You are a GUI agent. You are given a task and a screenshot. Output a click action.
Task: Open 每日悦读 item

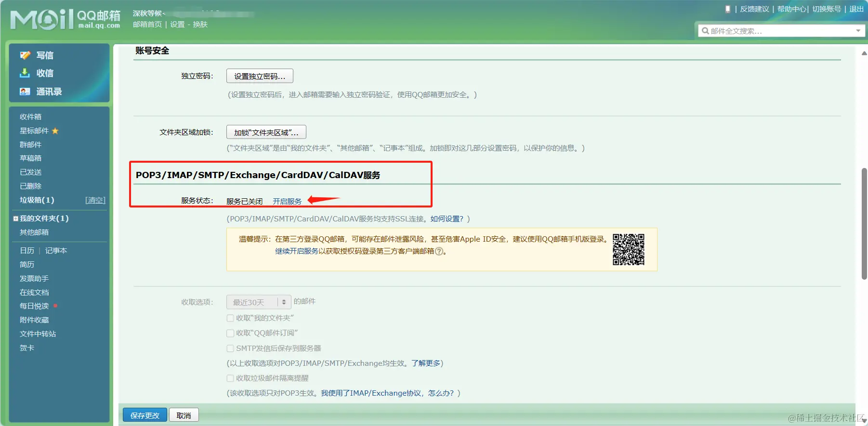point(34,306)
